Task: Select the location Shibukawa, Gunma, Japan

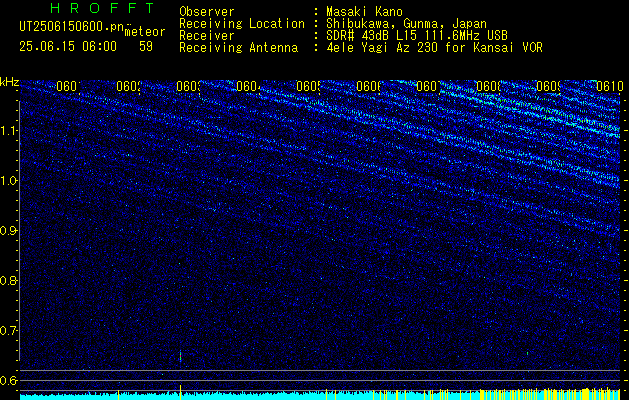Action: 406,24
